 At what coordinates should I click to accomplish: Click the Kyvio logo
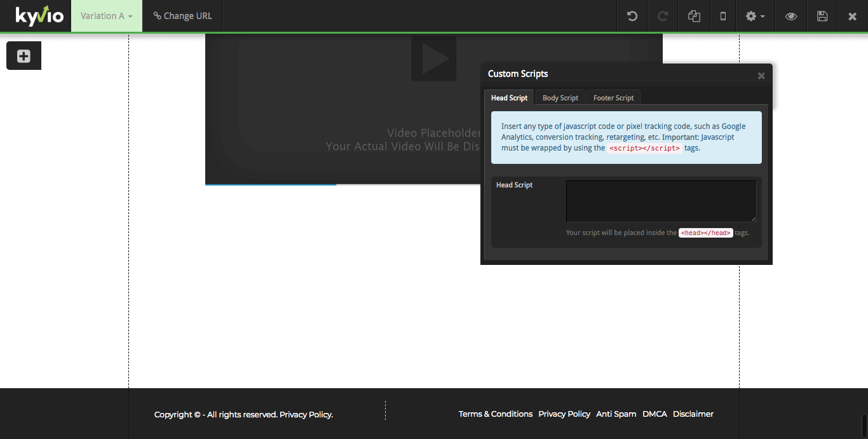coord(39,15)
